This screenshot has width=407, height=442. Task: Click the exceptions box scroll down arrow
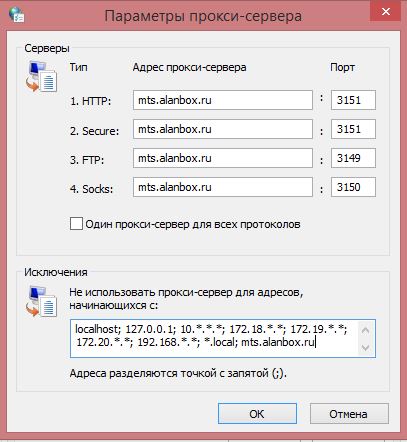(365, 348)
